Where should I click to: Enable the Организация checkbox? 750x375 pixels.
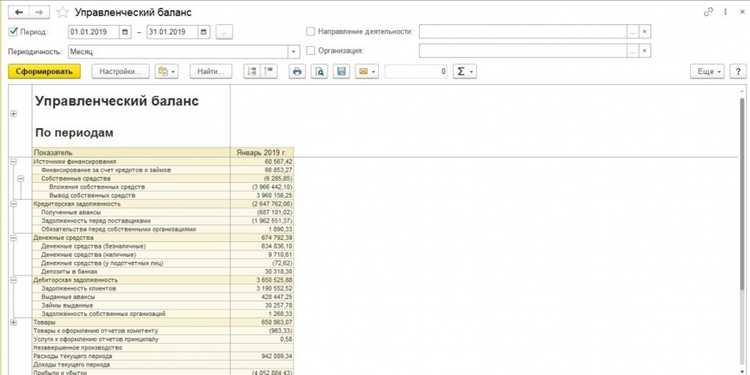(310, 50)
